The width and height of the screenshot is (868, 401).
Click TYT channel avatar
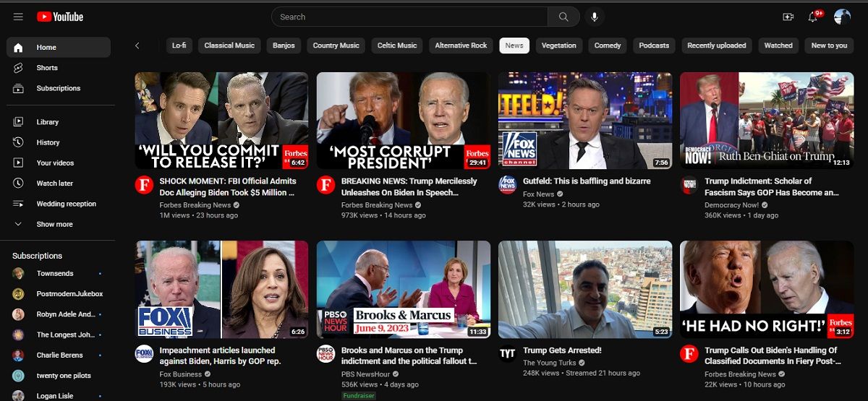coord(507,353)
